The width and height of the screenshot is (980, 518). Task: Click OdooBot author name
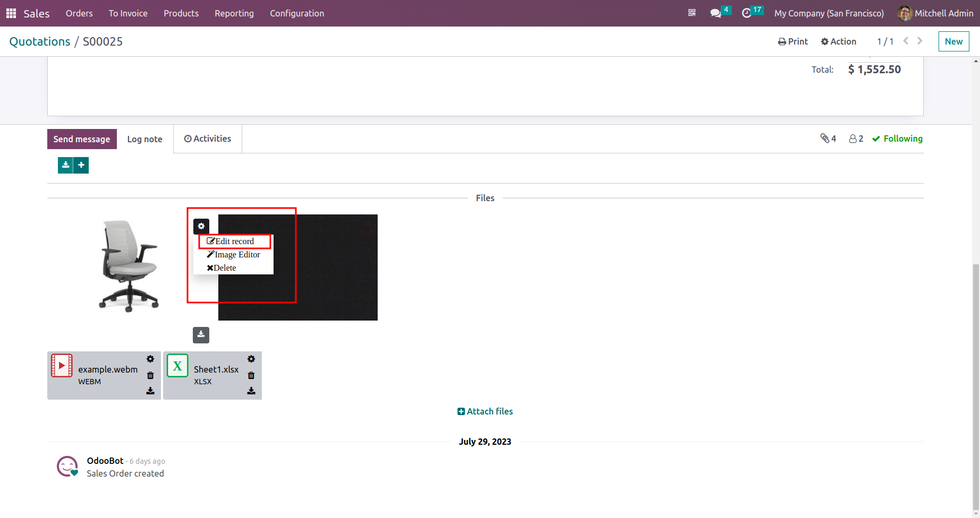(x=105, y=461)
